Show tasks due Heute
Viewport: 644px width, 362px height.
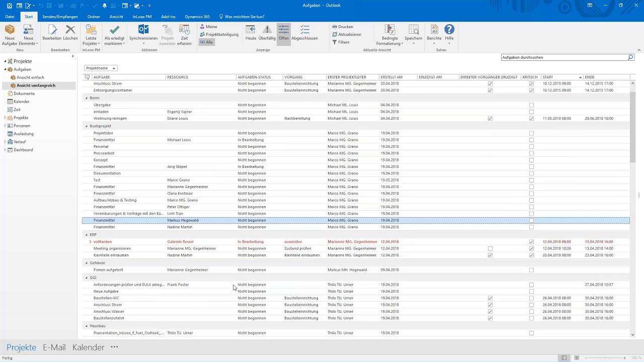pos(251,33)
